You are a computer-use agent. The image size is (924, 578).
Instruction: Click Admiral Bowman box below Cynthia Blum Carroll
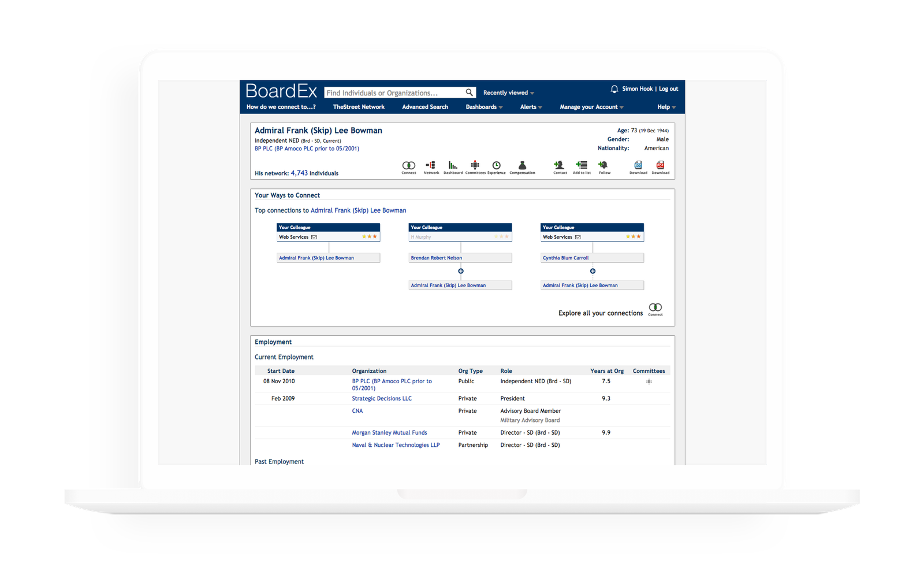pyautogui.click(x=592, y=285)
